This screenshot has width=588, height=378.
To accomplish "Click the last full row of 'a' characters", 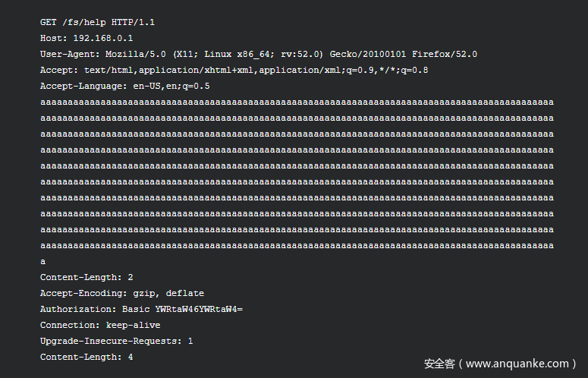I will click(x=297, y=246).
